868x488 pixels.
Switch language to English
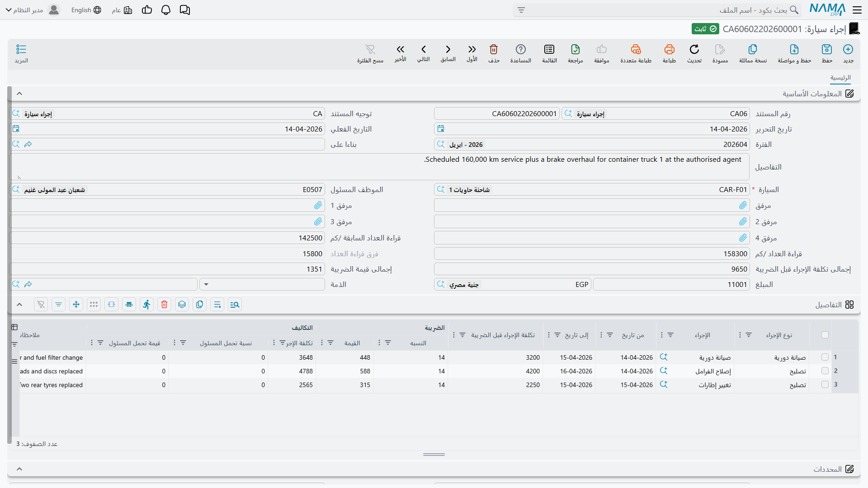tap(86, 10)
